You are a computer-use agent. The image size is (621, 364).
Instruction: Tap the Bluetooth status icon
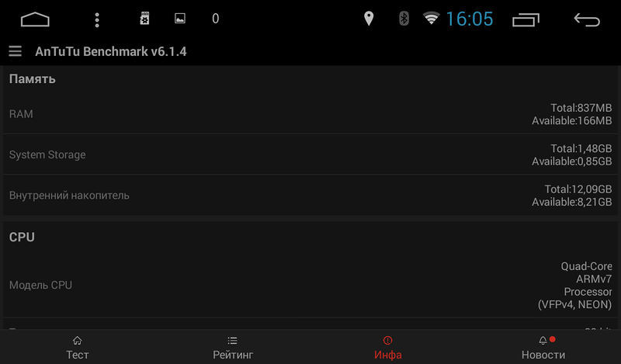[x=404, y=18]
